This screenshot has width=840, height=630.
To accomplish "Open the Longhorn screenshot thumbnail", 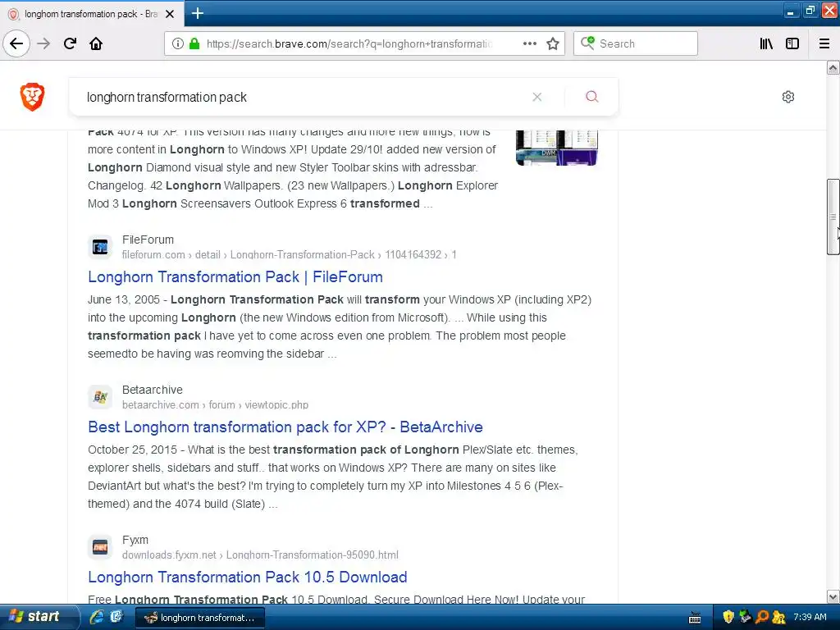I will pyautogui.click(x=557, y=148).
